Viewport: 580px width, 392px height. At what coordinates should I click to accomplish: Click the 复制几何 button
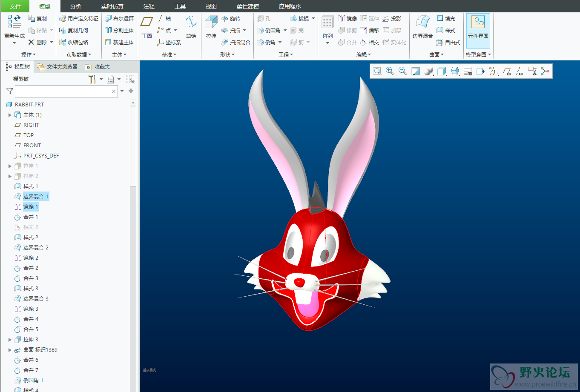74,30
